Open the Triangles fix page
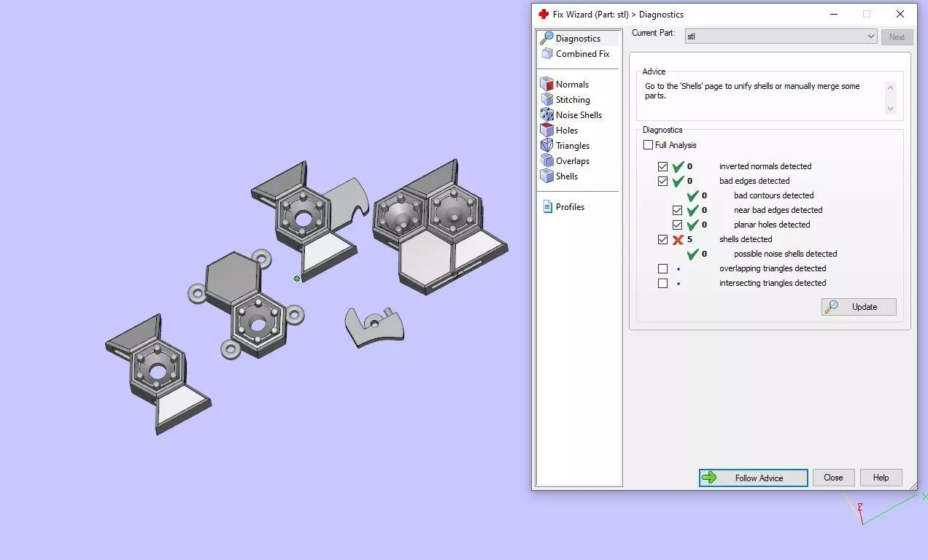This screenshot has height=560, width=928. (x=572, y=146)
